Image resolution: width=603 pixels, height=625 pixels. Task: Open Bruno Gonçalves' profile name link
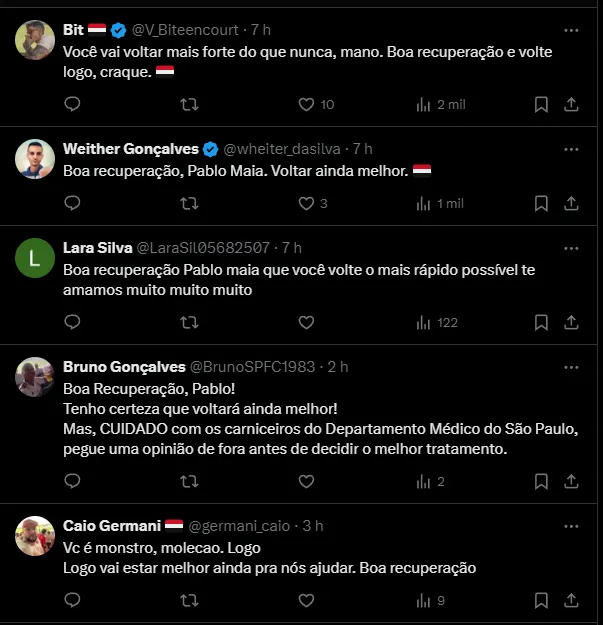(x=123, y=367)
